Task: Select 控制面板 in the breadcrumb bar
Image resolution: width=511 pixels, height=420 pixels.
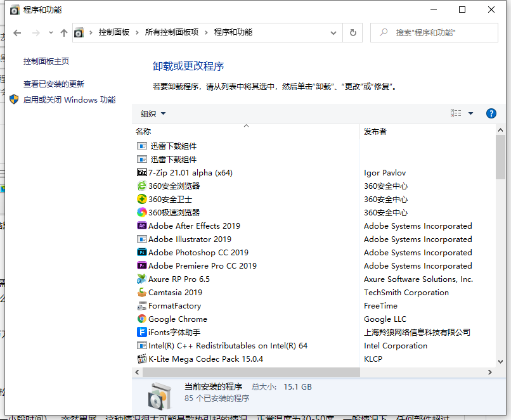Action: [x=114, y=32]
